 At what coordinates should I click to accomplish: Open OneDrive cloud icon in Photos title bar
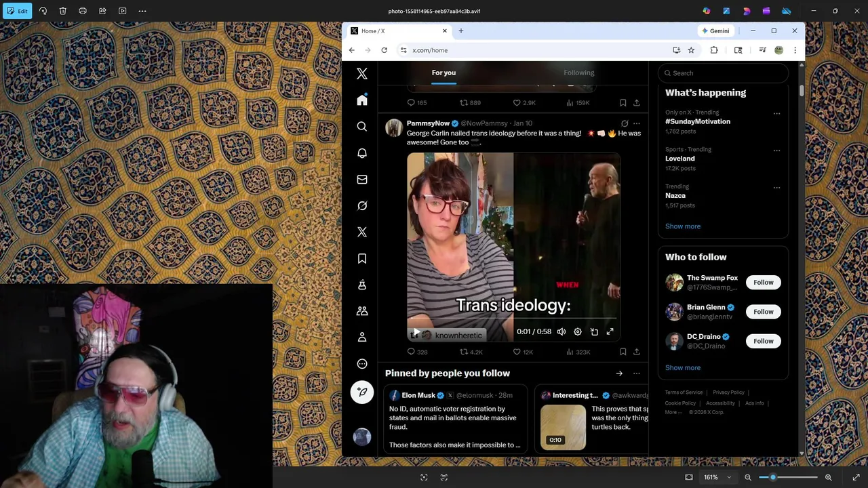pos(786,11)
